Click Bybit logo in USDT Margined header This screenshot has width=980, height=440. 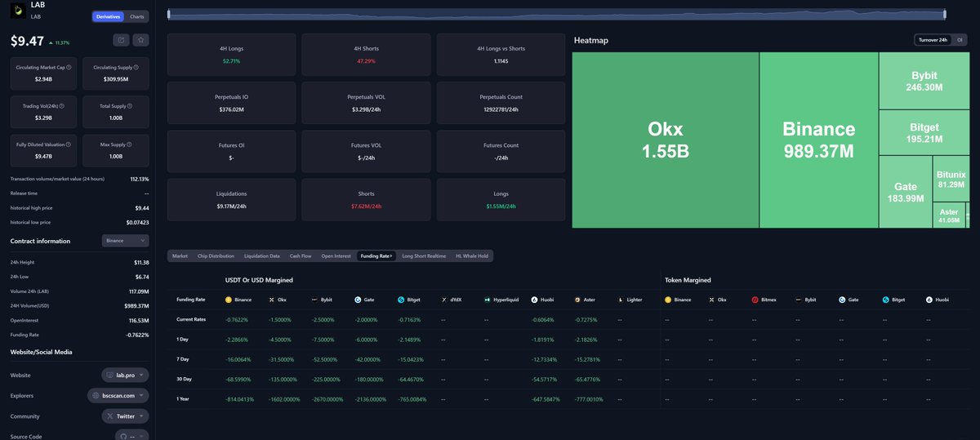[x=314, y=300]
